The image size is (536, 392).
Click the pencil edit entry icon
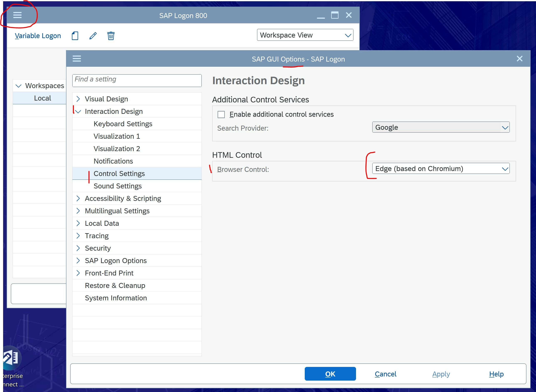pyautogui.click(x=93, y=36)
